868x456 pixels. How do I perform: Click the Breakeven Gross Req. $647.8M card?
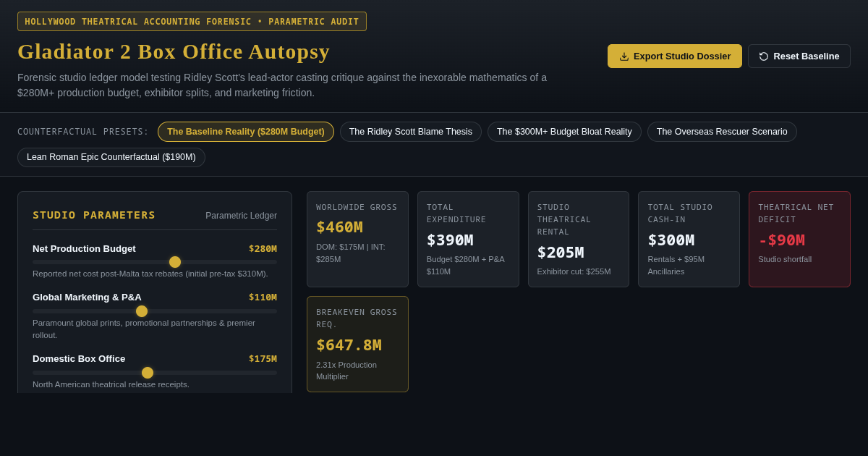pyautogui.click(x=357, y=345)
